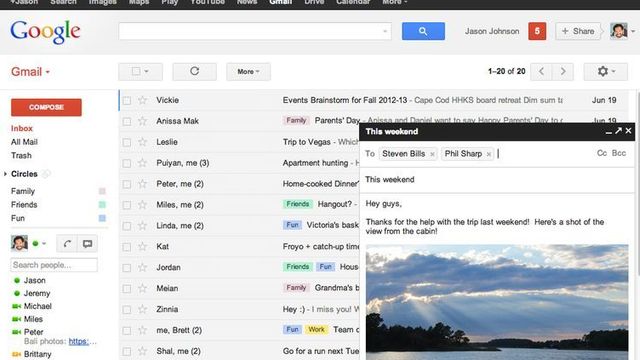This screenshot has width=640, height=360.
Task: Remove Steven Bills from recipients
Action: [432, 154]
